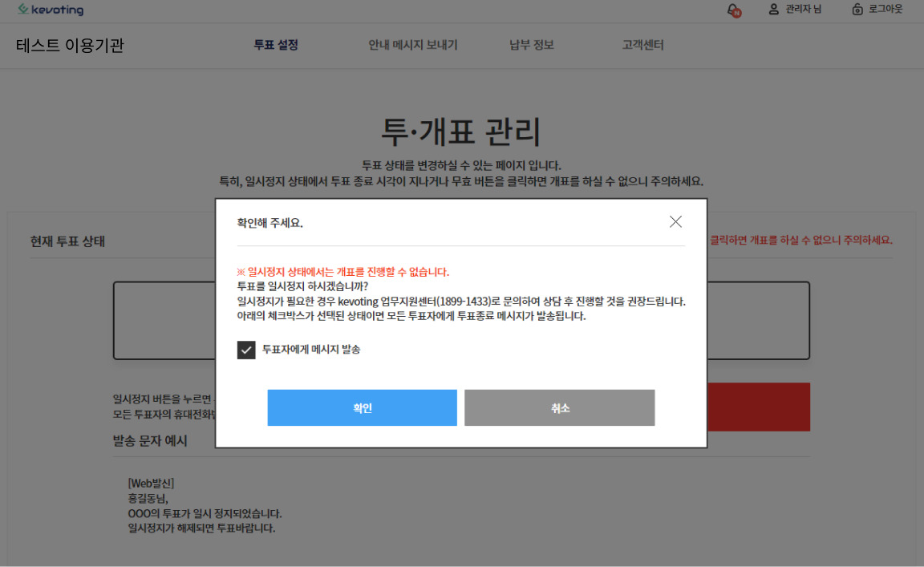
Task: Click the kevoting logo
Action: (51, 10)
